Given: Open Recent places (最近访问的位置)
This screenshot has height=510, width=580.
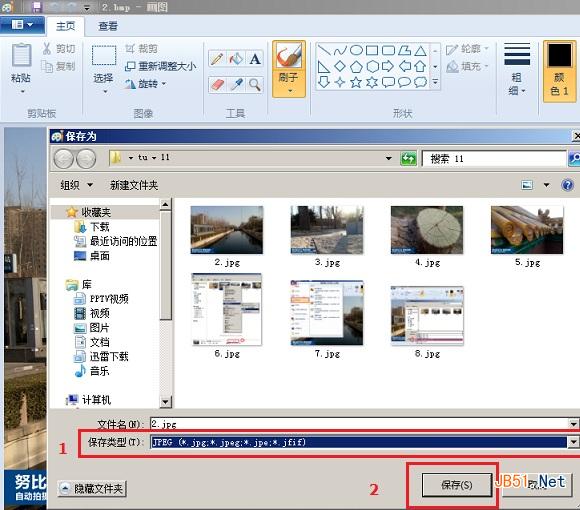Looking at the screenshot, I should [116, 241].
